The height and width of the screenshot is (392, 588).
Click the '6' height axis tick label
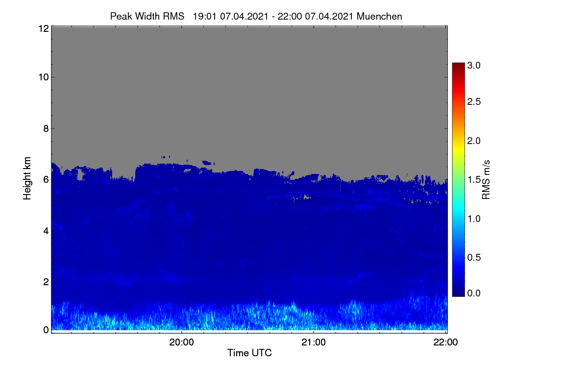[45, 179]
